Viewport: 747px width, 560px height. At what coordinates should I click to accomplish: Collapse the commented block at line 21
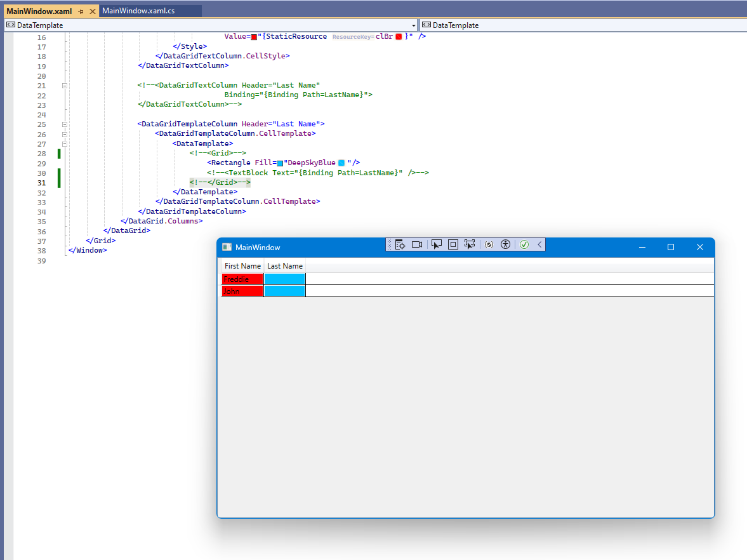[x=64, y=86]
